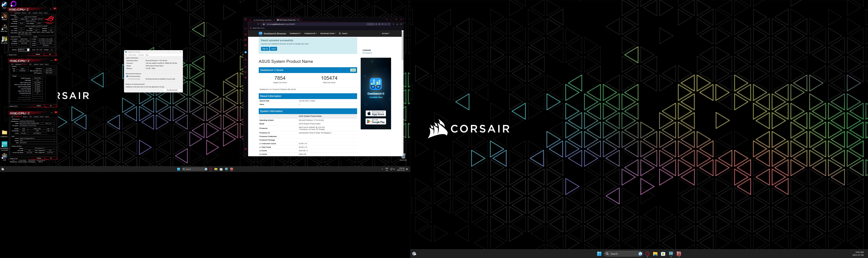Click Run Benchmarks button

coord(172,90)
